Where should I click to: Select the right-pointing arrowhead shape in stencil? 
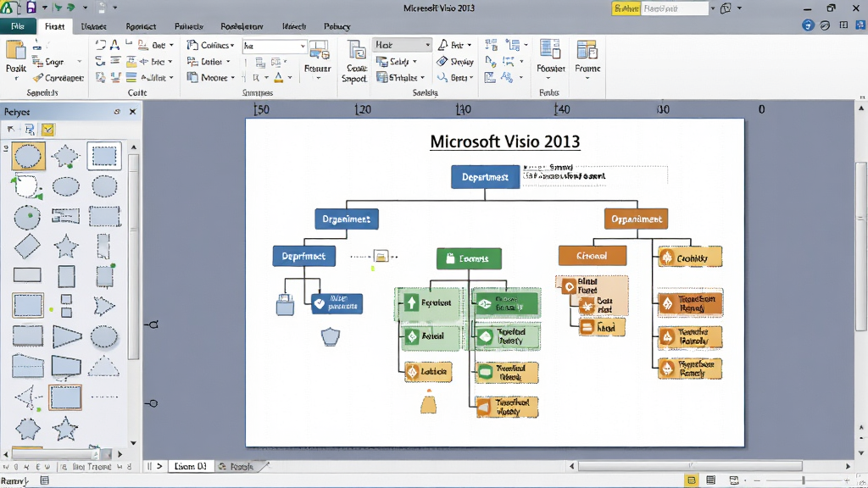[104, 305]
